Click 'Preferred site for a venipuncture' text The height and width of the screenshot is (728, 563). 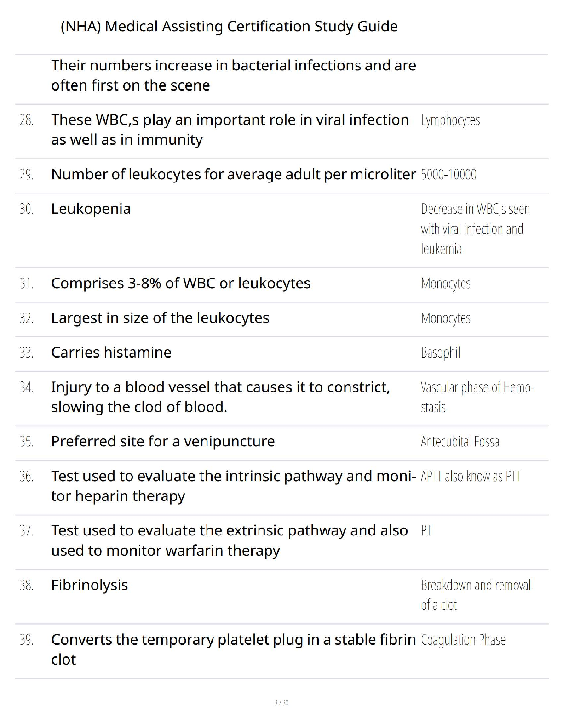(x=163, y=442)
